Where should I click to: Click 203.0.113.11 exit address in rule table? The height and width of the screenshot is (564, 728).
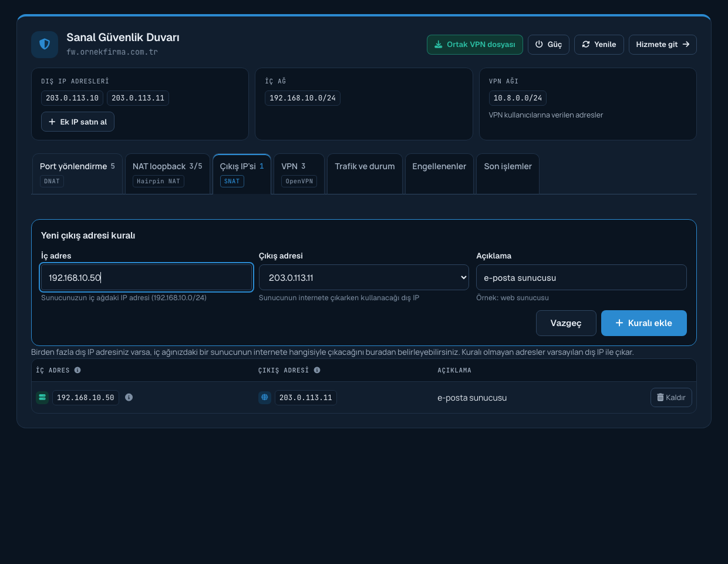tap(306, 398)
